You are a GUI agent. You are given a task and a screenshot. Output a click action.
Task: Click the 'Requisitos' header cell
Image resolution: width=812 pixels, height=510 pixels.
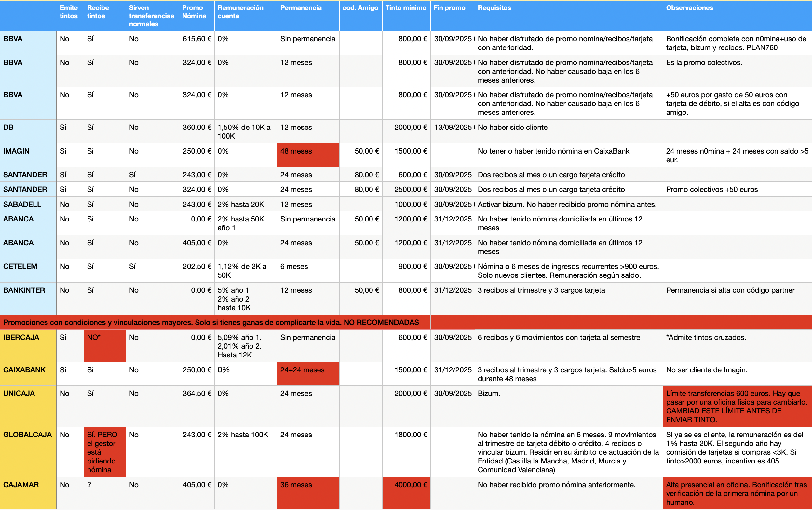(569, 16)
